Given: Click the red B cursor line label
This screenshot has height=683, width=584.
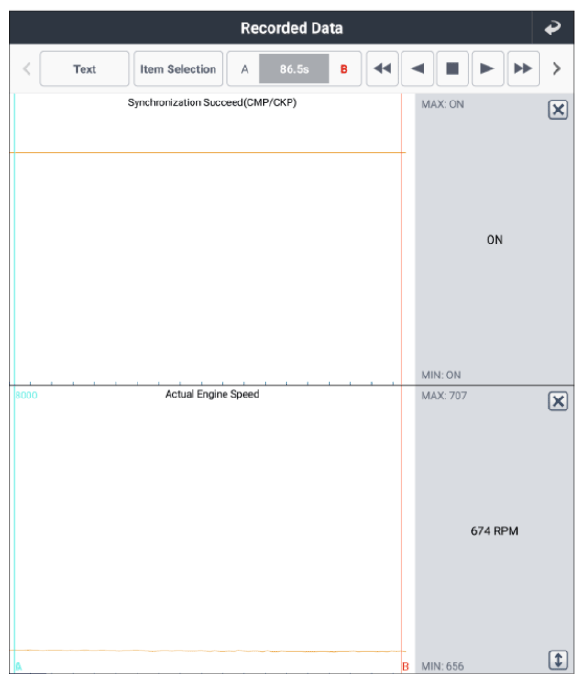Looking at the screenshot, I should click(405, 666).
